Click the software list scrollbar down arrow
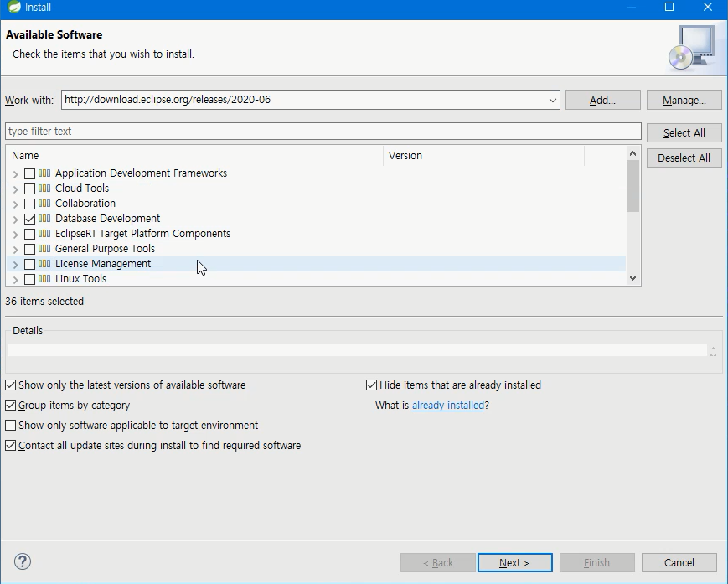Screen dimensions: 728x584 [632, 278]
